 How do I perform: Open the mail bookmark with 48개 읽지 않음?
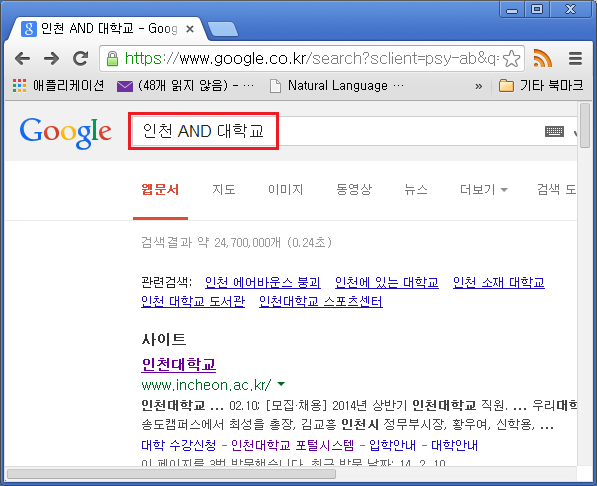click(185, 85)
